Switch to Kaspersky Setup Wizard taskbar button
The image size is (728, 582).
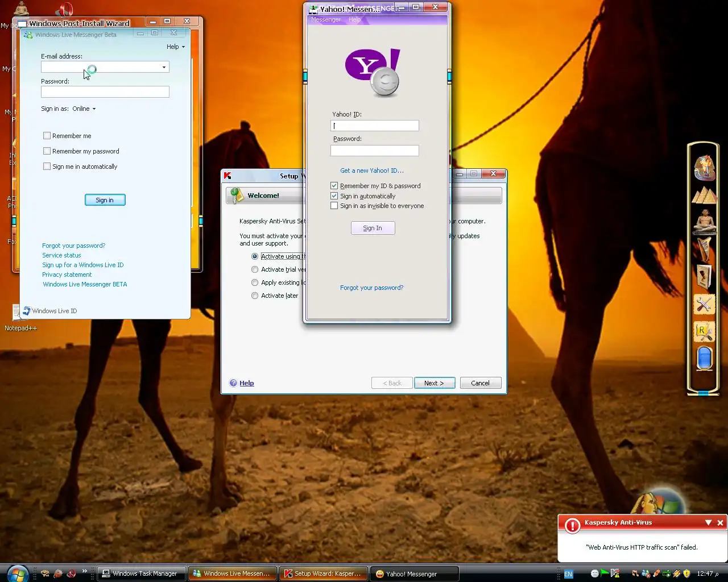tap(324, 573)
